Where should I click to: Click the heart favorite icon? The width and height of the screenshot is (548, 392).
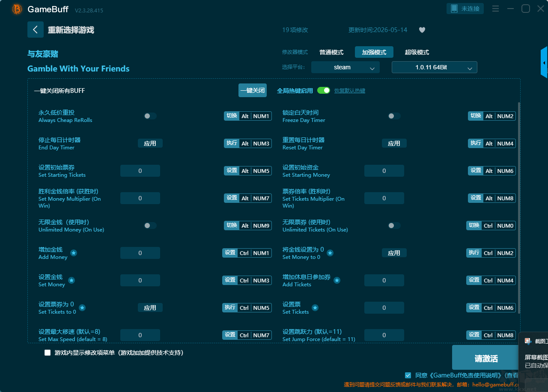(x=422, y=30)
